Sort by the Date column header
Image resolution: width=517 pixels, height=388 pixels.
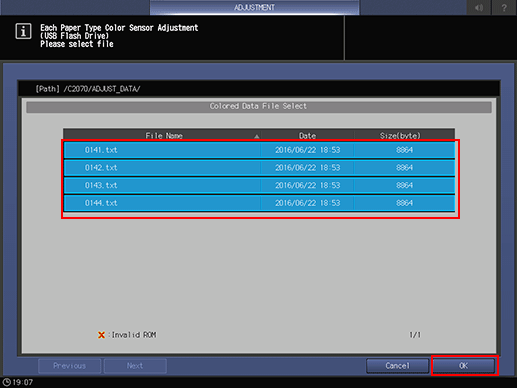tap(307, 135)
